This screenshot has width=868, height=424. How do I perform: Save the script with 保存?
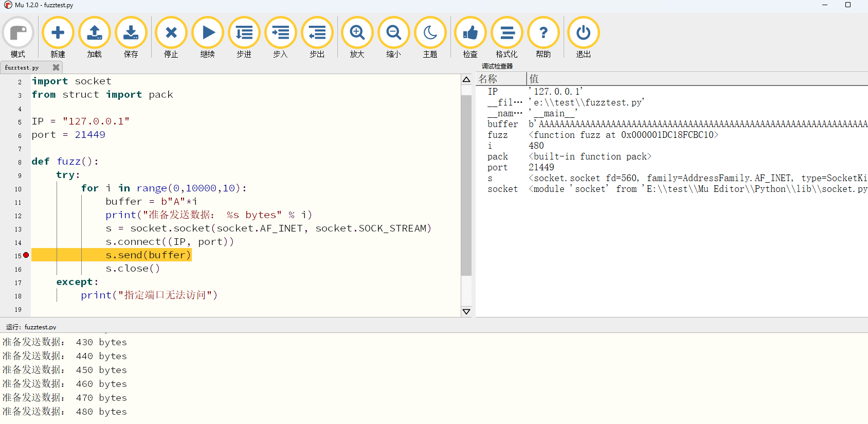[x=131, y=37]
